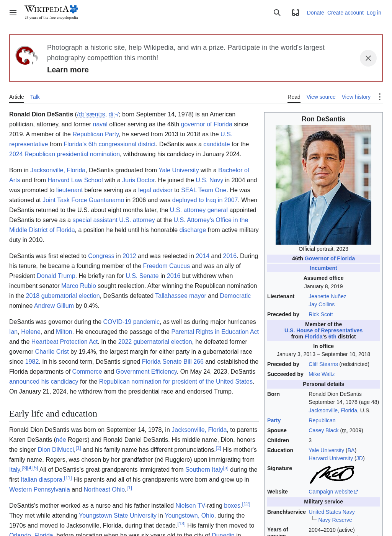The width and height of the screenshot is (392, 536).
Task: Open Republican Party link in intro
Action: point(96,134)
